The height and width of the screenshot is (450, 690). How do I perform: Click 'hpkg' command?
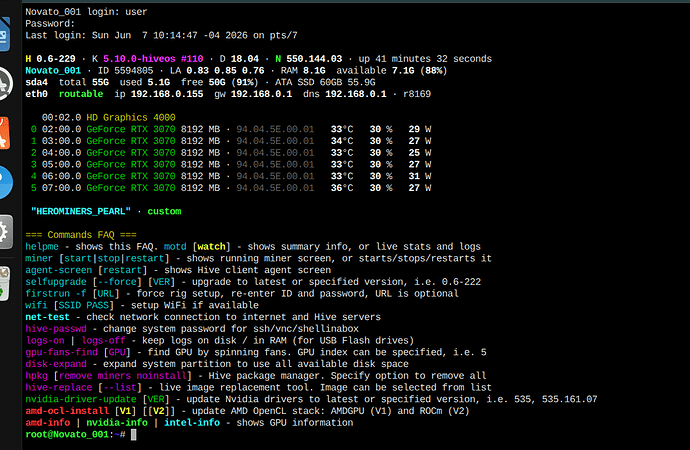click(36, 376)
